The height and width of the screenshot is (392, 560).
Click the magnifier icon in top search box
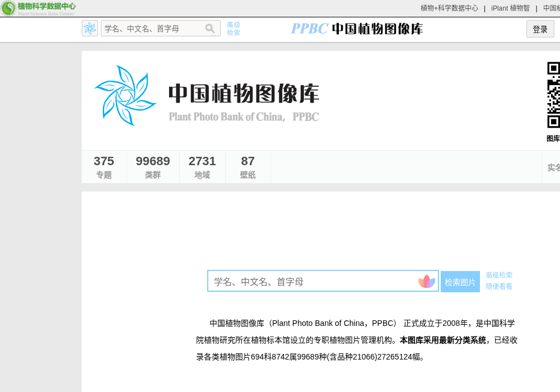coord(210,29)
